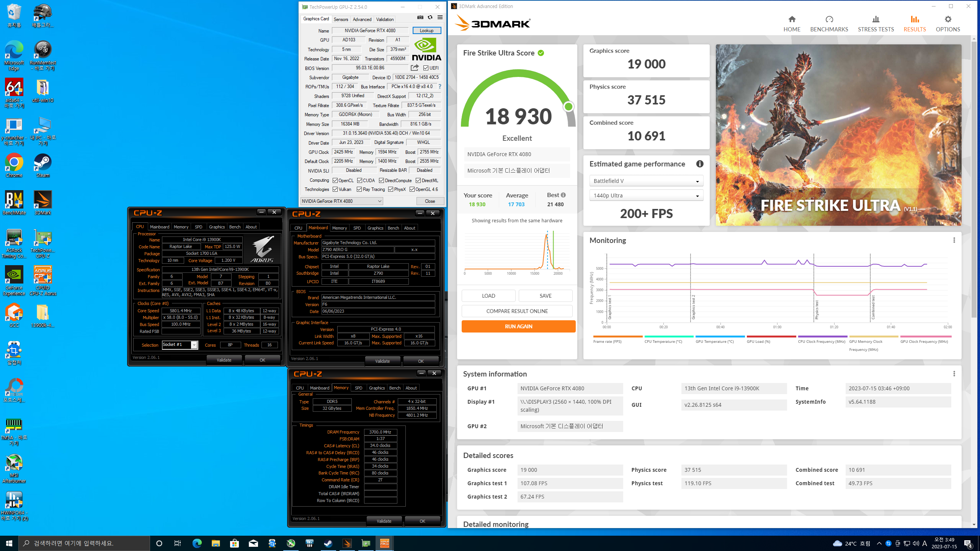
Task: Open STRESS TESTS in 3DMark
Action: (875, 23)
